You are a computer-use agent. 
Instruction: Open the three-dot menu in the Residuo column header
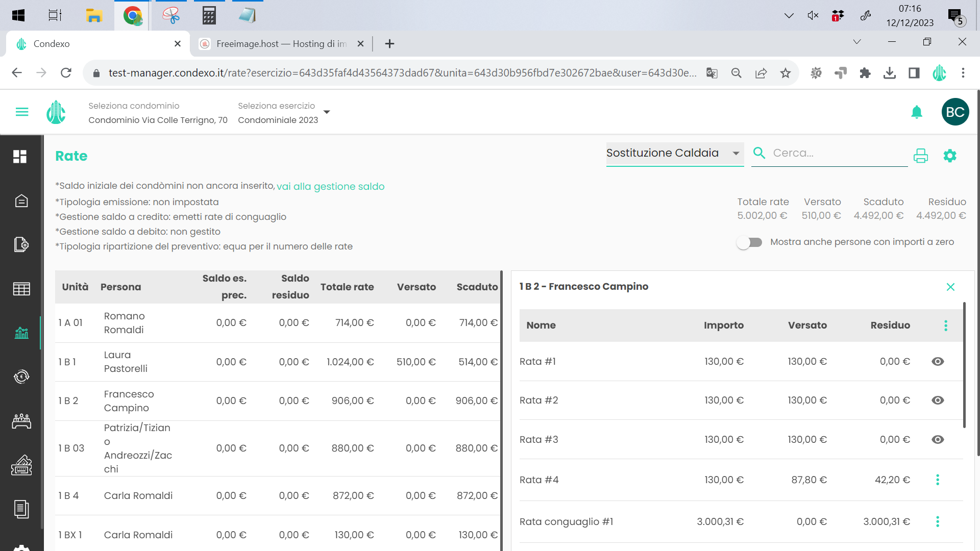pyautogui.click(x=946, y=325)
